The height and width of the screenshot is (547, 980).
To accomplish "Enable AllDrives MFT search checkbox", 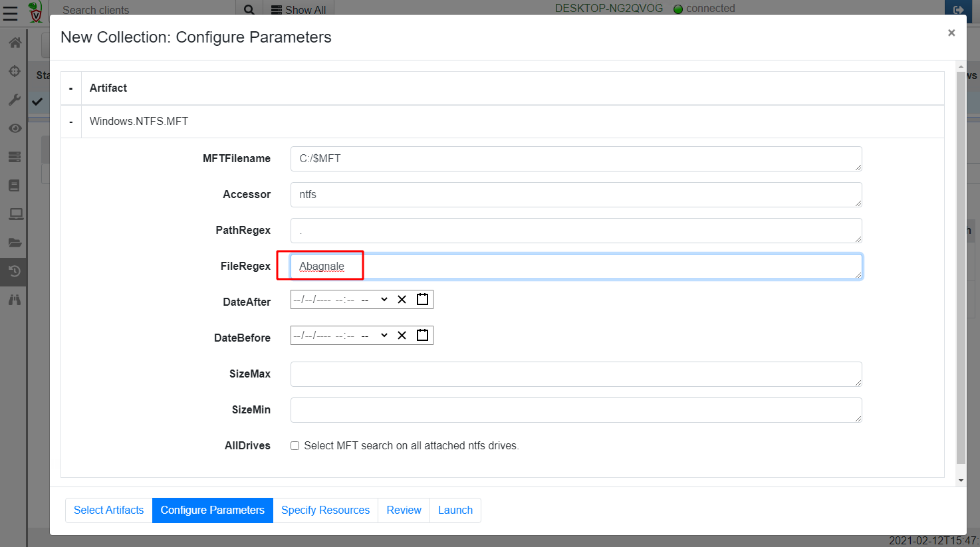I will pos(295,446).
